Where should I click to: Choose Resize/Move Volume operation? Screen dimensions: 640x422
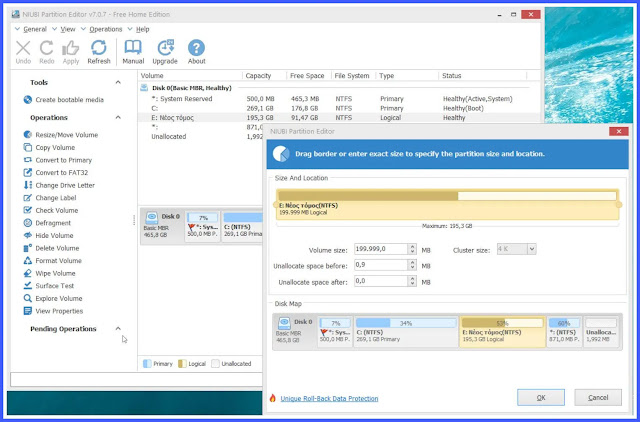coord(61,135)
